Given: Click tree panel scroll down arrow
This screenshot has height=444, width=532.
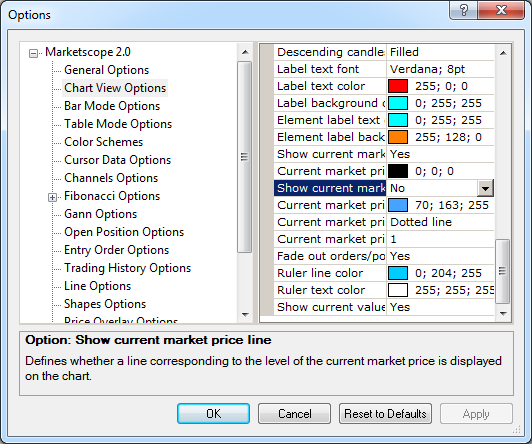Looking at the screenshot, I should (x=245, y=314).
